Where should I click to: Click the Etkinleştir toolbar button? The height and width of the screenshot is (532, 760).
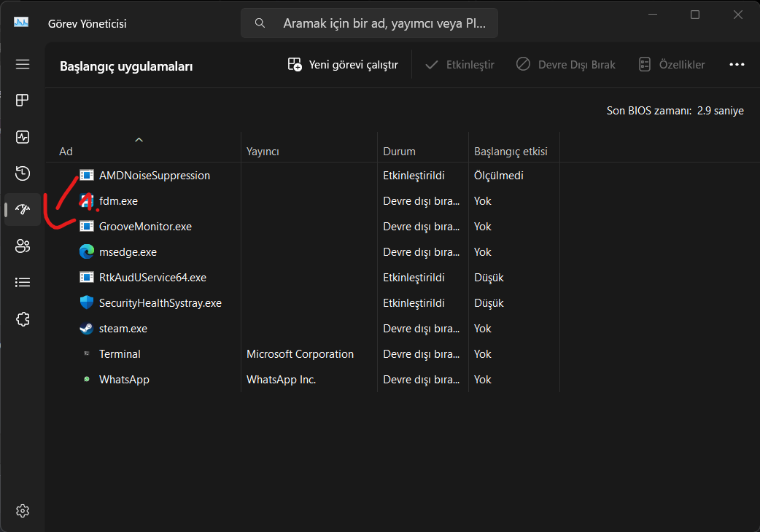click(460, 65)
